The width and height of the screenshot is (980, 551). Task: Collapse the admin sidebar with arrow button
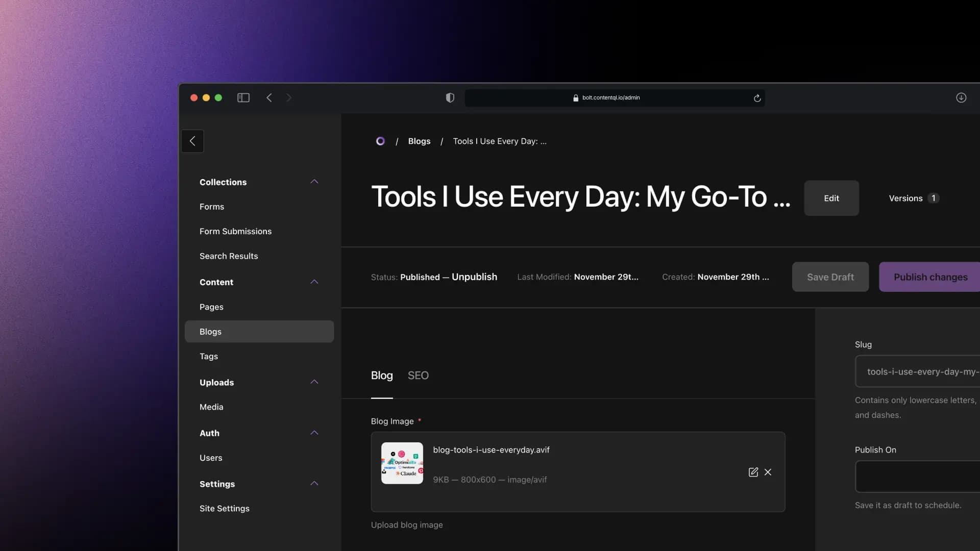tap(192, 141)
